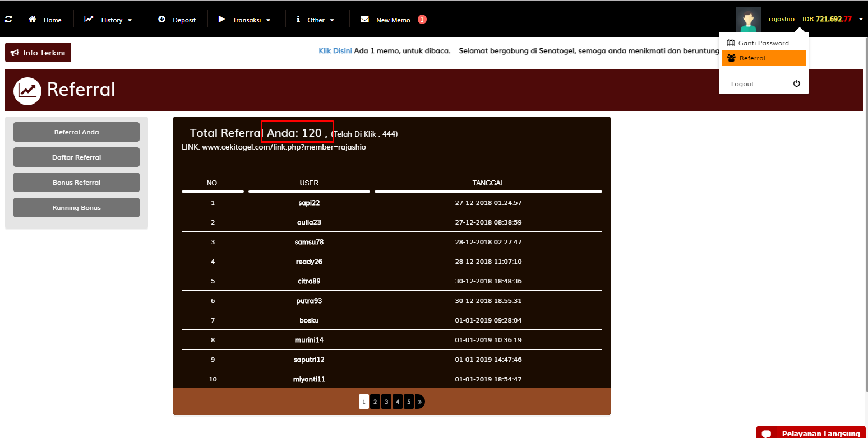Expand the Other dropdown menu
The height and width of the screenshot is (438, 868).
click(x=315, y=20)
